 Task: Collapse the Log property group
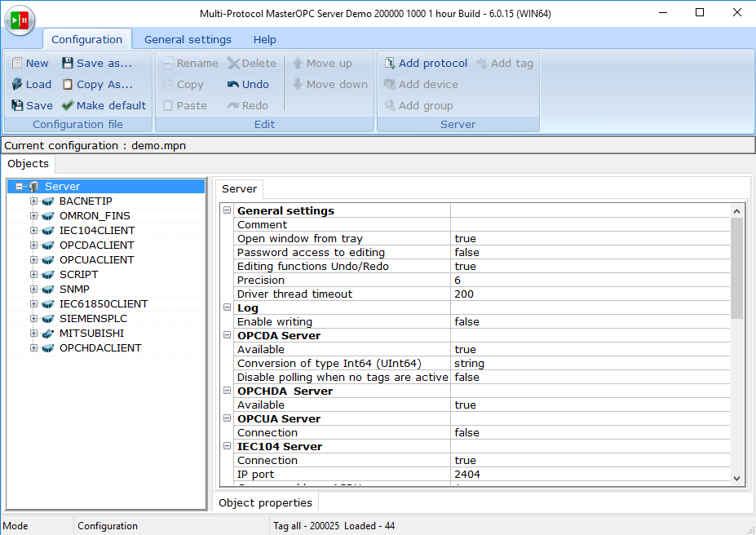[x=227, y=307]
